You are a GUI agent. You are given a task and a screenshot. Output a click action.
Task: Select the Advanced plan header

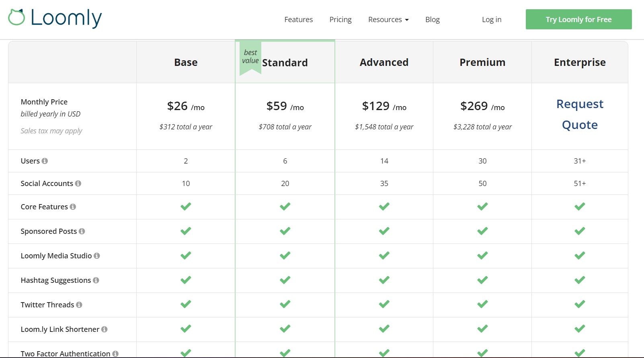click(384, 62)
